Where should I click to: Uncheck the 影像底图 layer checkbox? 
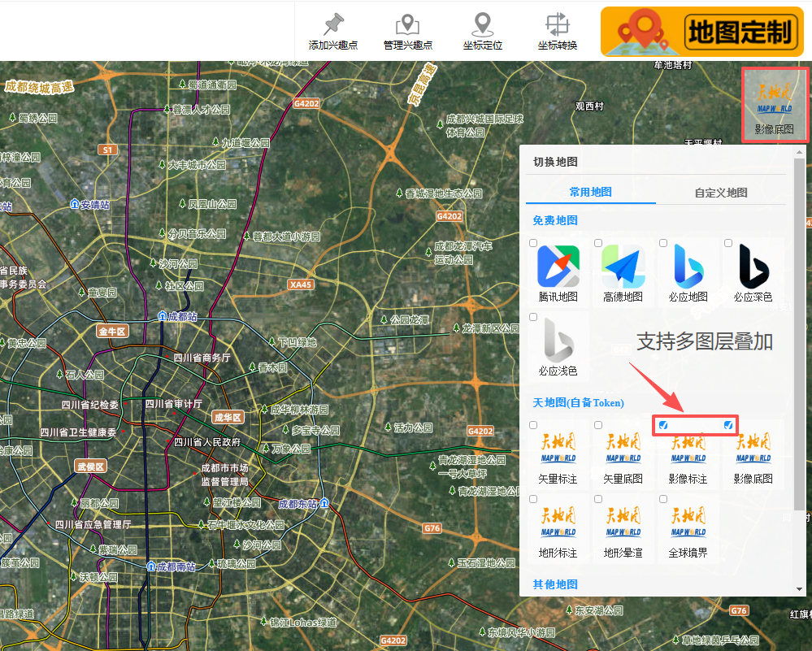coord(728,425)
